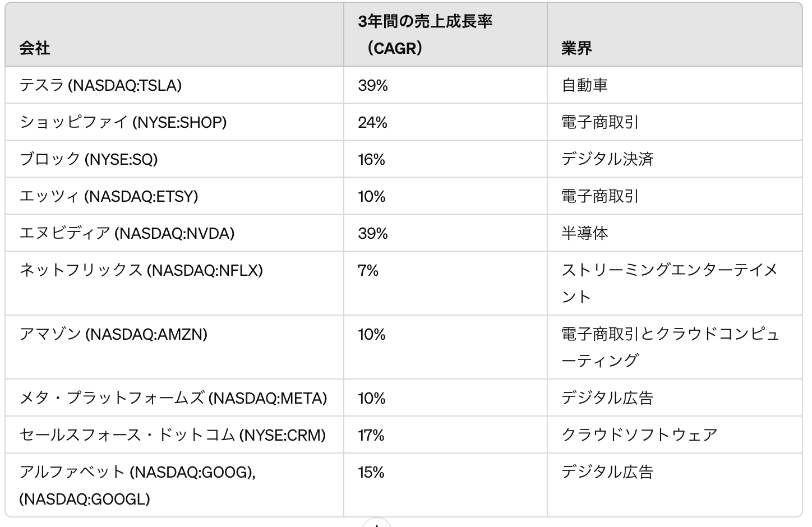Click the 3年間の売上成長率 (CAGR) column header
The width and height of the screenshot is (812, 527).
[425, 35]
